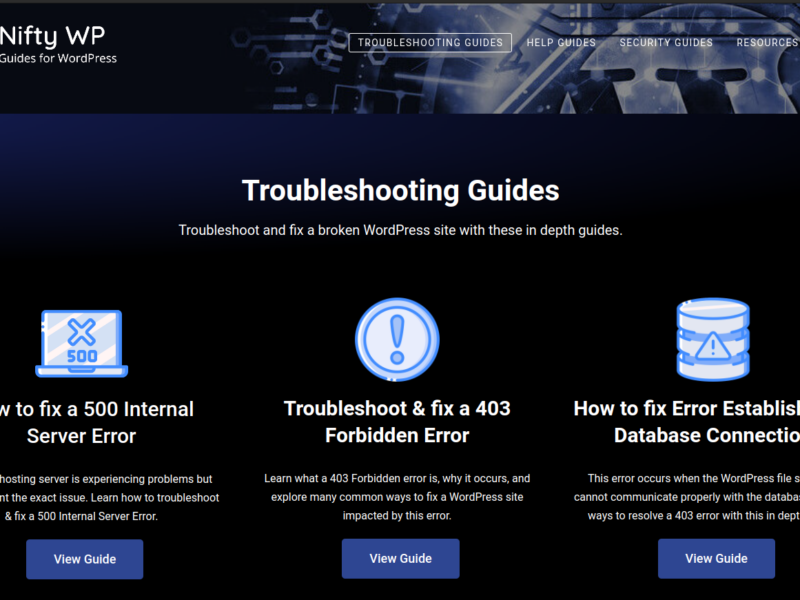Click the 403 exclamation mark circle icon
Screen dimensions: 800x600
click(x=397, y=340)
